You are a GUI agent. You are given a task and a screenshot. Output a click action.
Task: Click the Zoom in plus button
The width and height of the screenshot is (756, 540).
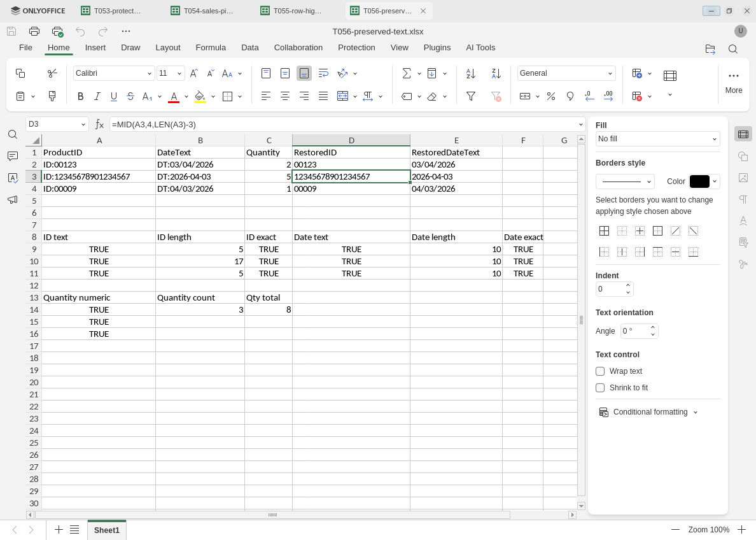click(741, 530)
